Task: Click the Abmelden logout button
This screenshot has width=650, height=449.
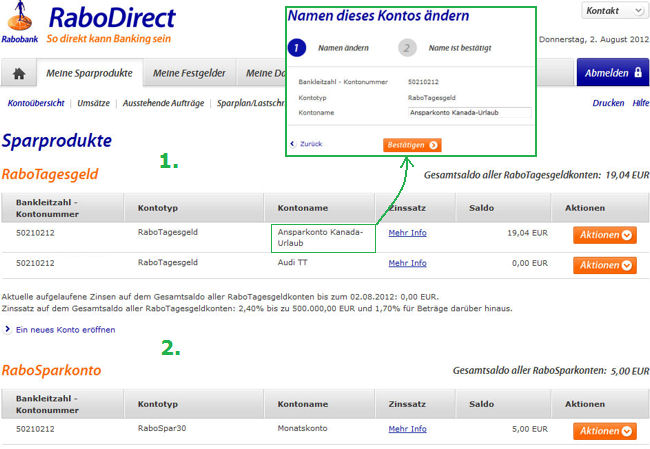Action: (613, 73)
